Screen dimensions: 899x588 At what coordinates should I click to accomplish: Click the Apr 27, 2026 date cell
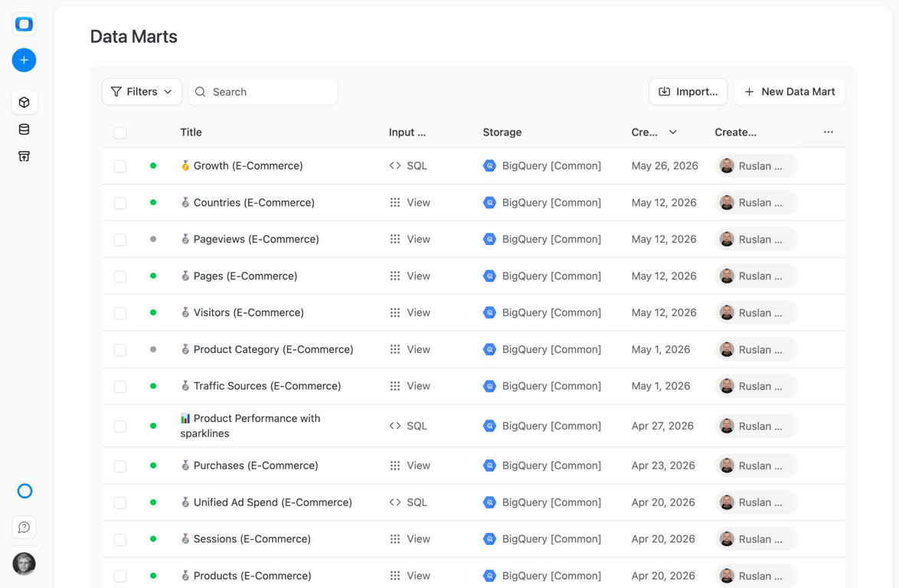662,426
